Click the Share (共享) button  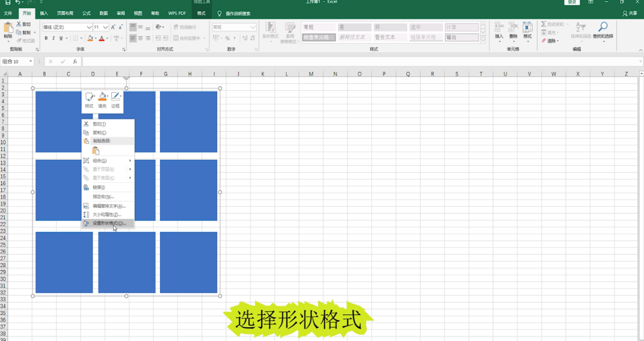coord(630,13)
